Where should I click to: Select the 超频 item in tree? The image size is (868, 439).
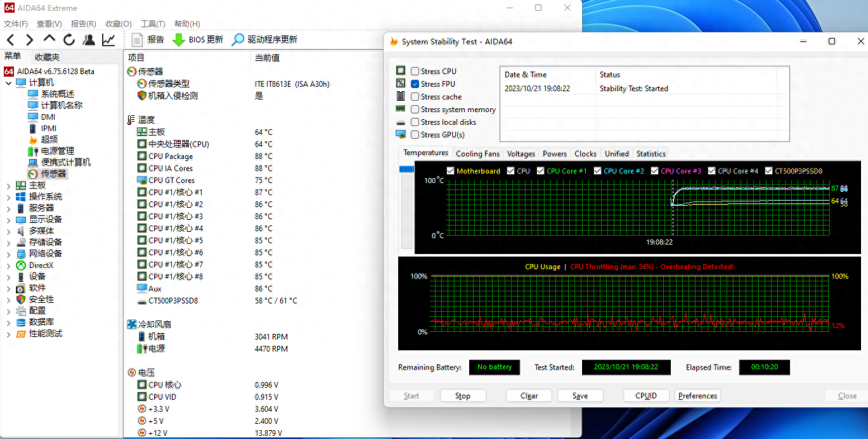pyautogui.click(x=49, y=139)
